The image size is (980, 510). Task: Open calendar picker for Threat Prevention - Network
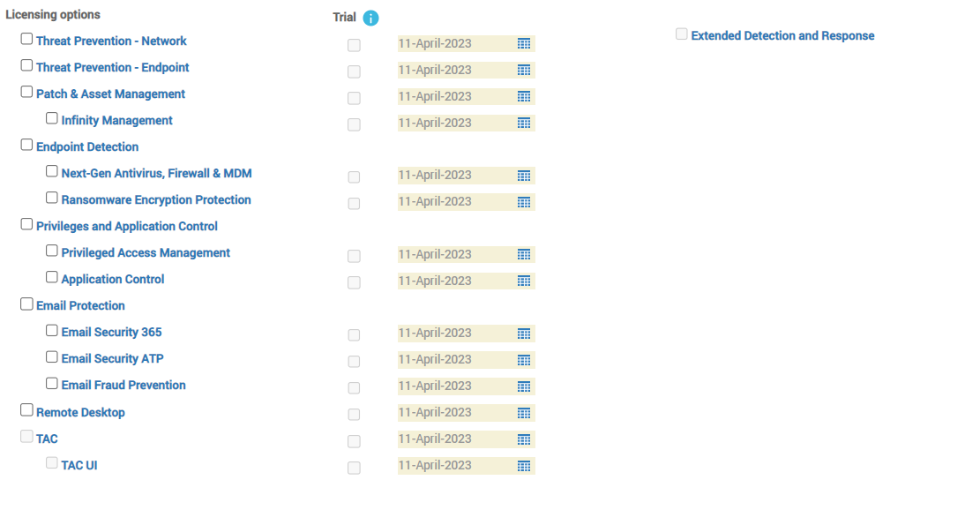[x=524, y=44]
